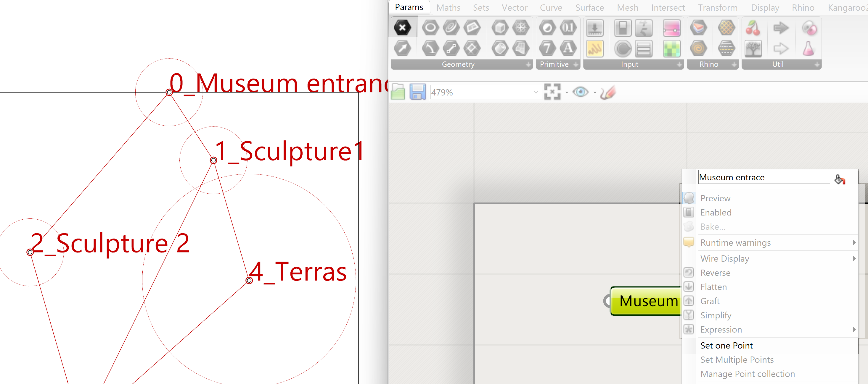Click the Cherry Picker icon in Util
868x384 pixels.
pos(753,28)
